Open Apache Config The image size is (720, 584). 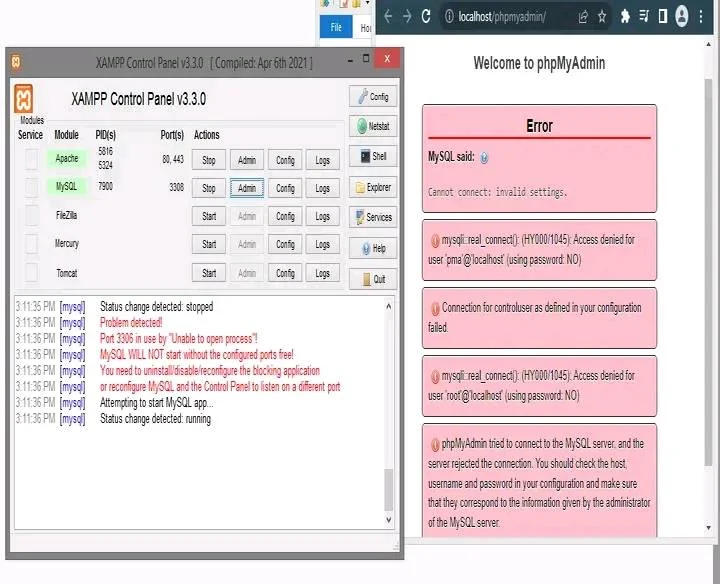point(285,160)
